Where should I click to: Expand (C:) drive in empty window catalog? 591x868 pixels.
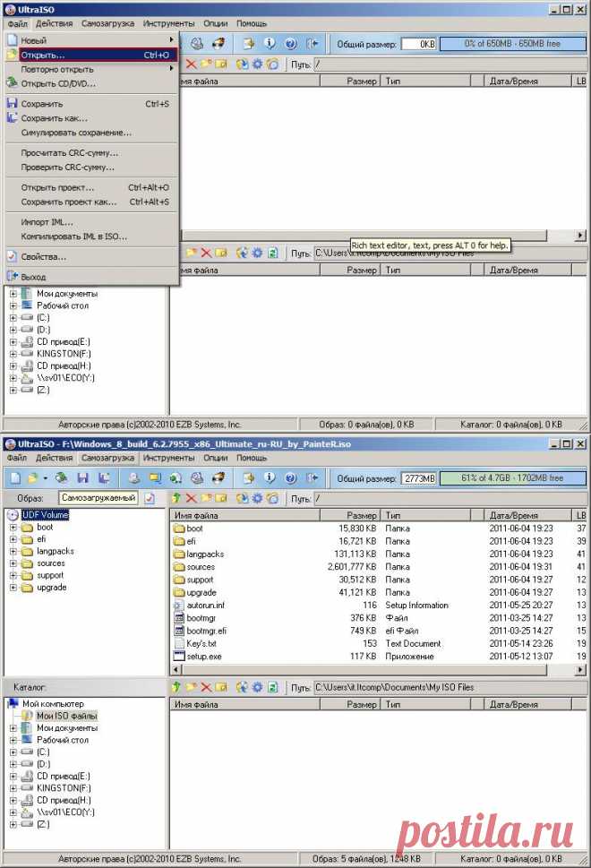coord(13,318)
